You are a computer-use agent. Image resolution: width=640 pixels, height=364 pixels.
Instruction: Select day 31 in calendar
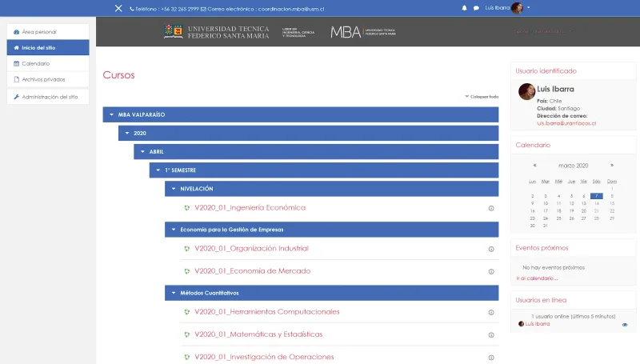coord(546,226)
